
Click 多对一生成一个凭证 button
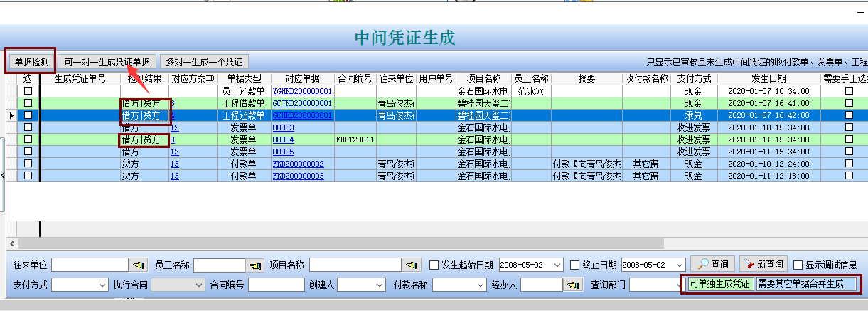tap(205, 62)
